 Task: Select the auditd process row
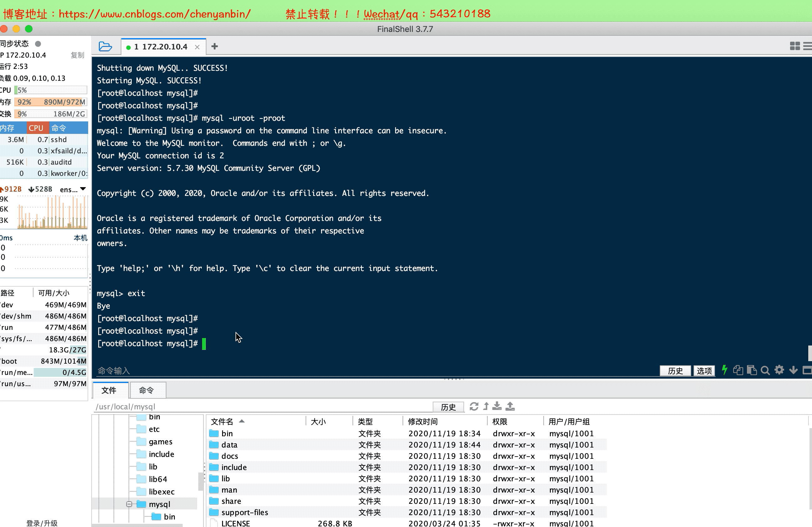pos(44,162)
